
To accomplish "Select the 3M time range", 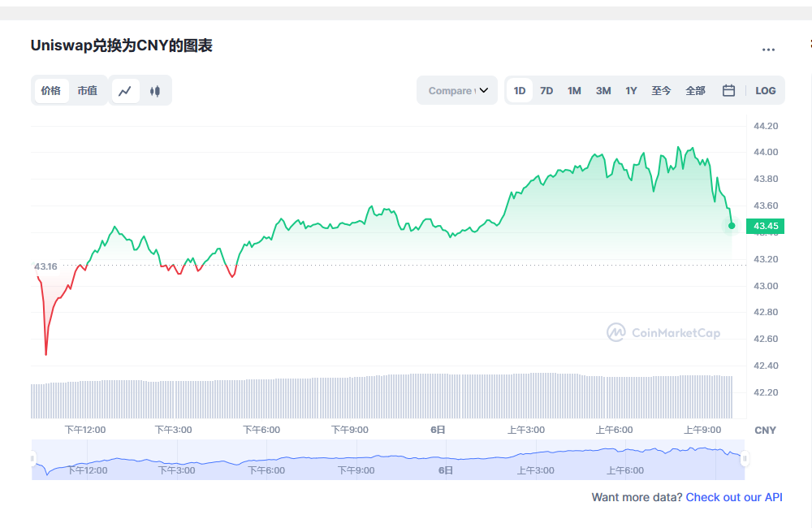I will [603, 91].
